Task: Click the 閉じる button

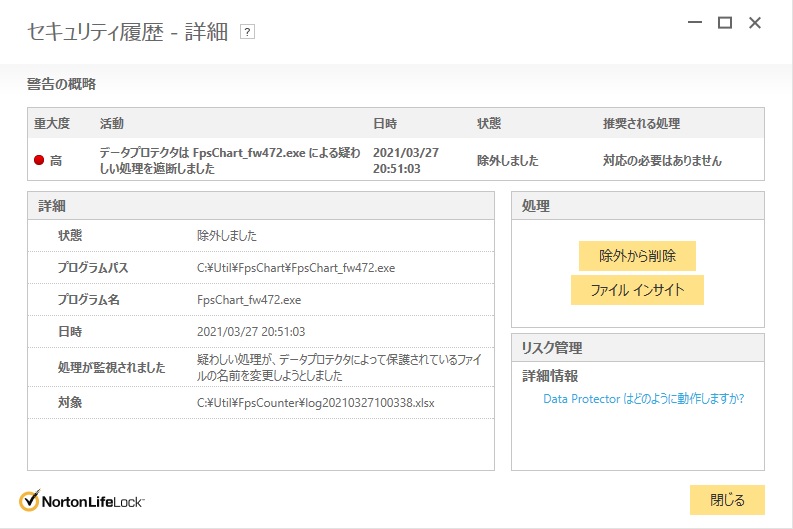Action: point(727,500)
